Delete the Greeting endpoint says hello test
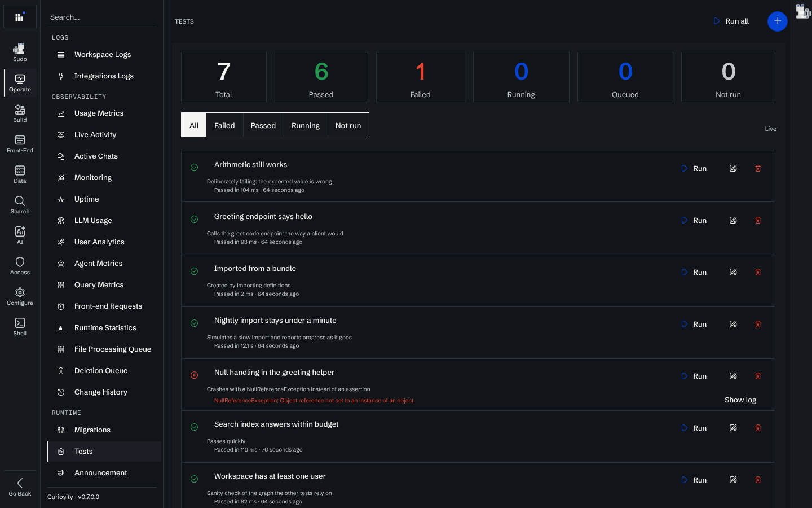 tap(758, 220)
